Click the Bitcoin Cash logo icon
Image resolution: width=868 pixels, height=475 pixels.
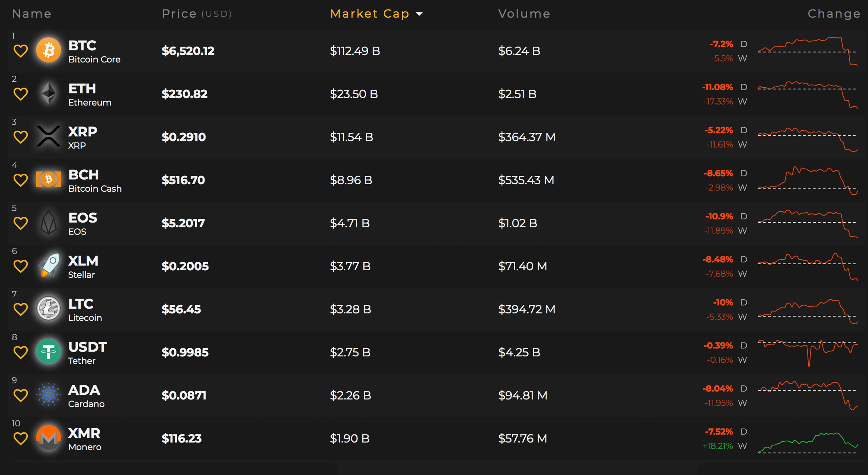[x=49, y=179]
